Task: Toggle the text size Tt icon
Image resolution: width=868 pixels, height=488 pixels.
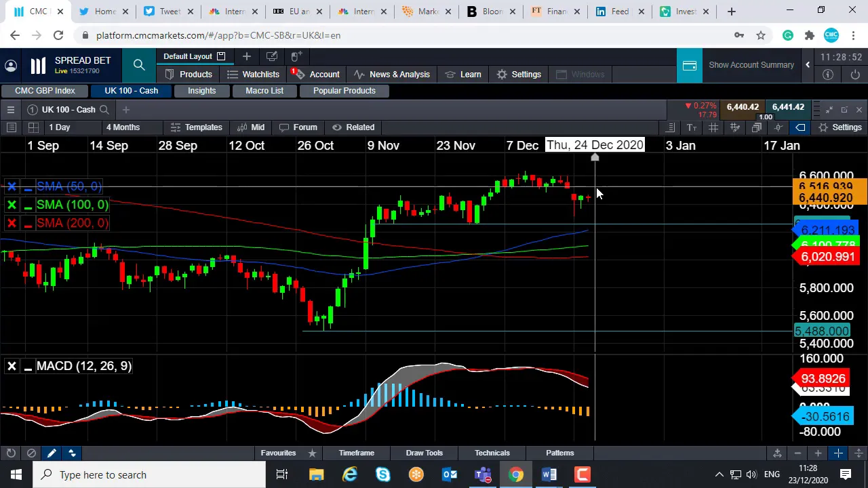Action: tap(692, 127)
